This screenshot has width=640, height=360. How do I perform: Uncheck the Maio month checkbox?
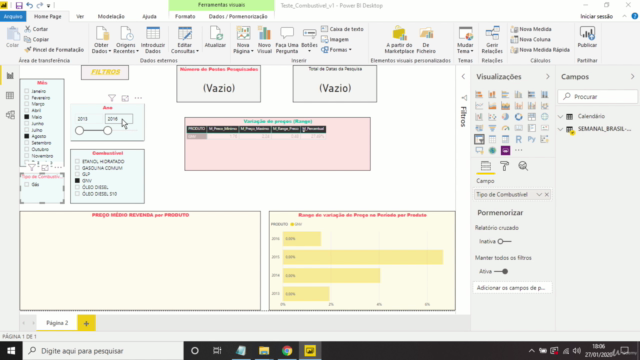pyautogui.click(x=27, y=117)
